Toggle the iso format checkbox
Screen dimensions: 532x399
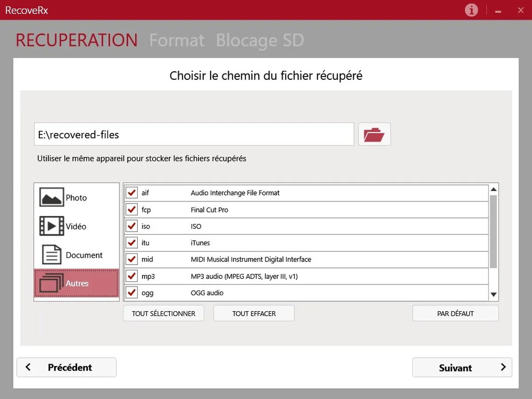(x=132, y=226)
